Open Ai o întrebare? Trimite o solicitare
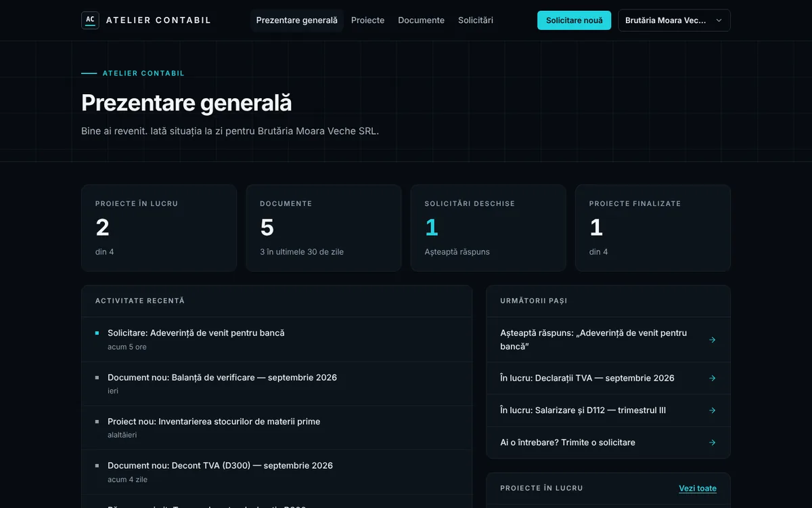Screen dimensions: 812x508 click(608, 442)
